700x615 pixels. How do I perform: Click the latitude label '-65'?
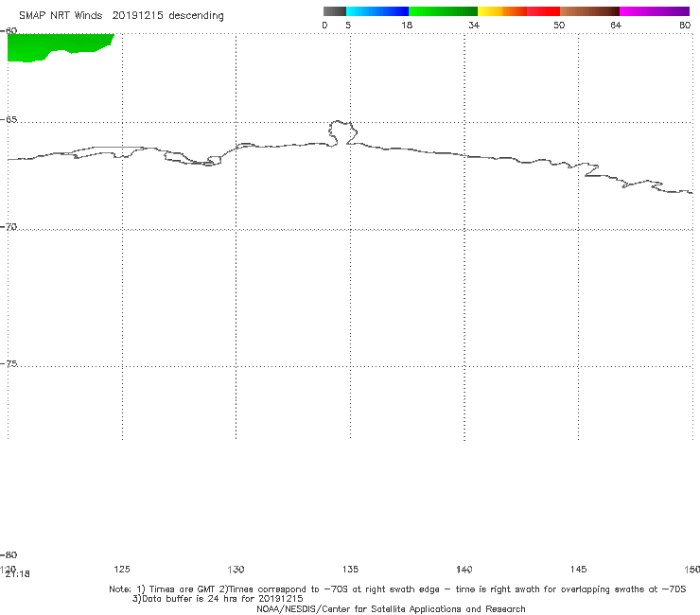(x=9, y=120)
